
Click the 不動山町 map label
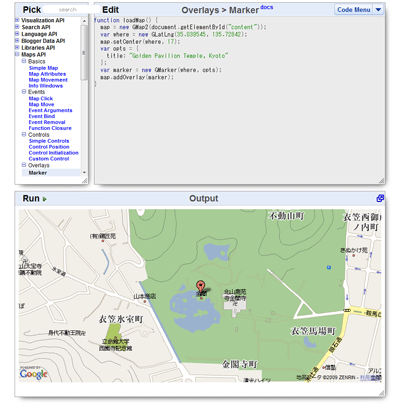tap(287, 216)
